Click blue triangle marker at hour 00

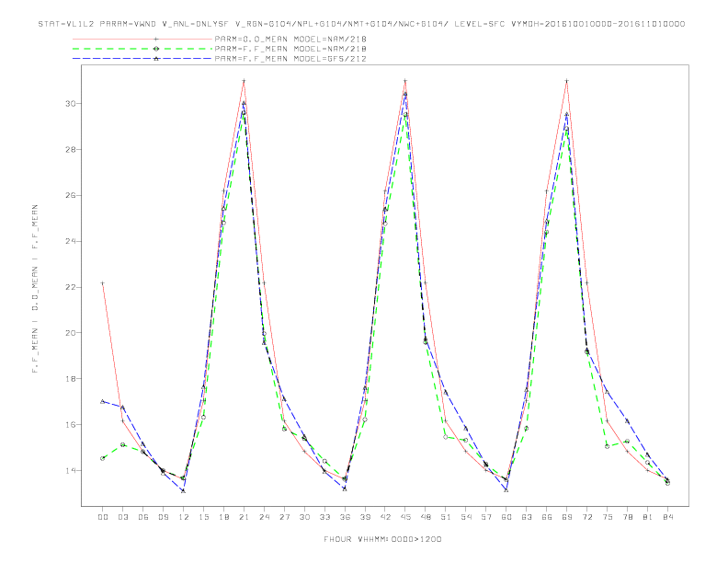point(103,401)
